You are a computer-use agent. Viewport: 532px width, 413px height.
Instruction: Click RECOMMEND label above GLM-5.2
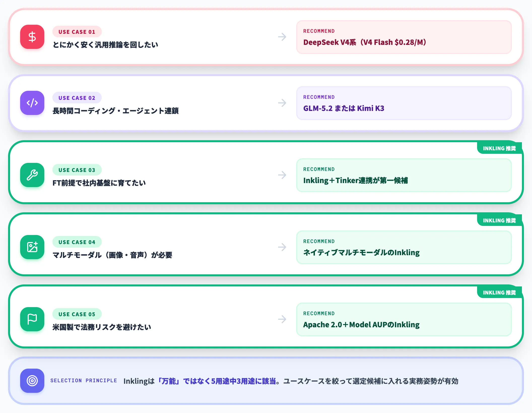319,97
